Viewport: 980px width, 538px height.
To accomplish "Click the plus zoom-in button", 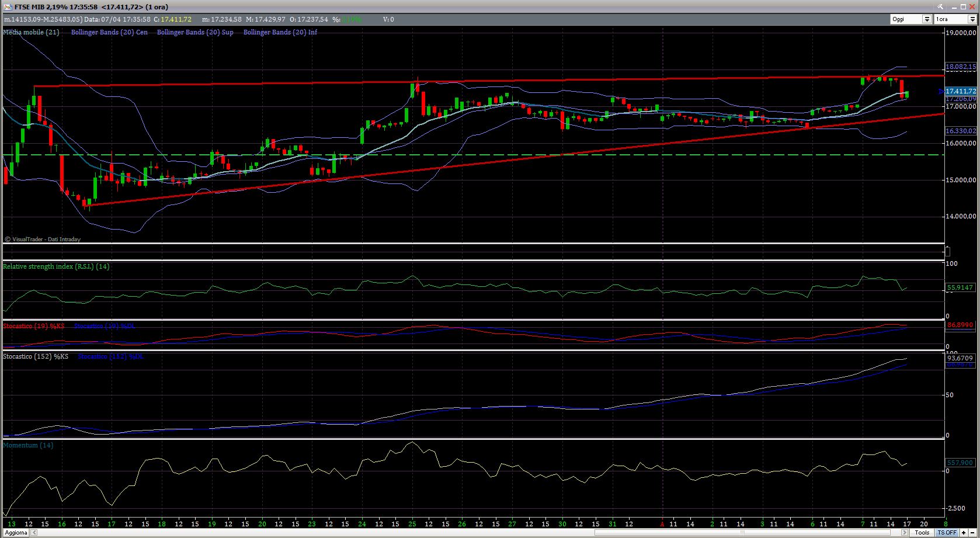I will (964, 532).
